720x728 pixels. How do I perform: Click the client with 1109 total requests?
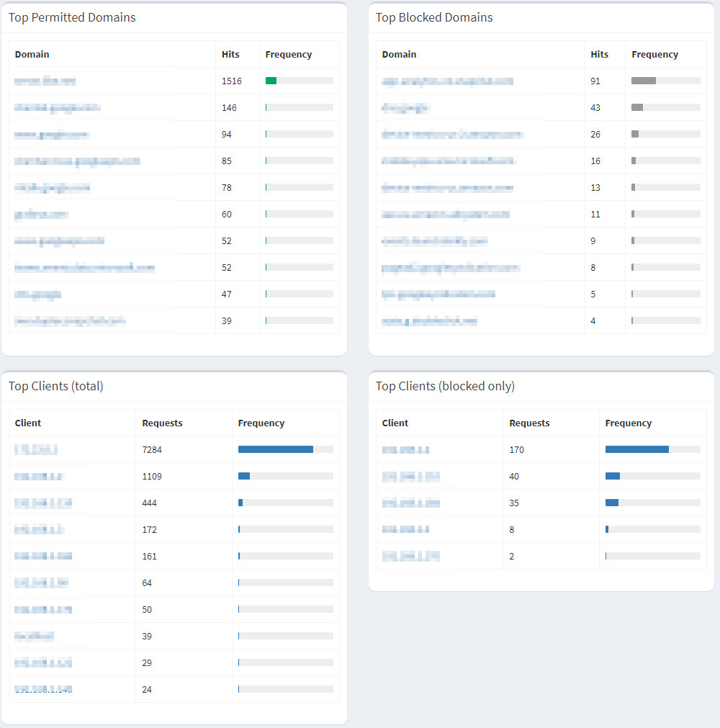pyautogui.click(x=40, y=477)
